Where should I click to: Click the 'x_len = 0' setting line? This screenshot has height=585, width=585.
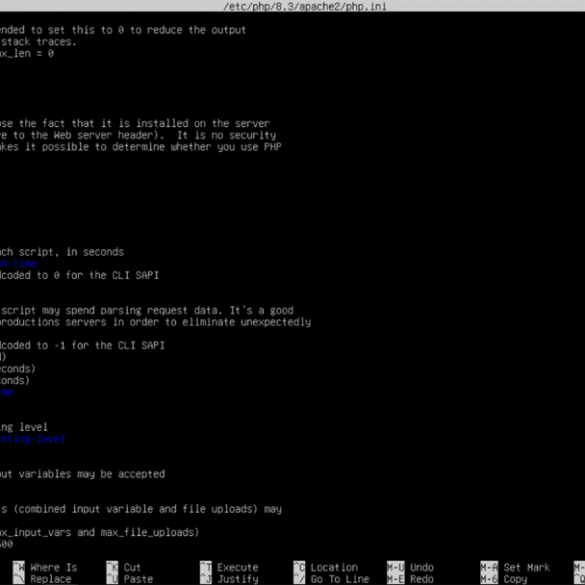[27, 53]
